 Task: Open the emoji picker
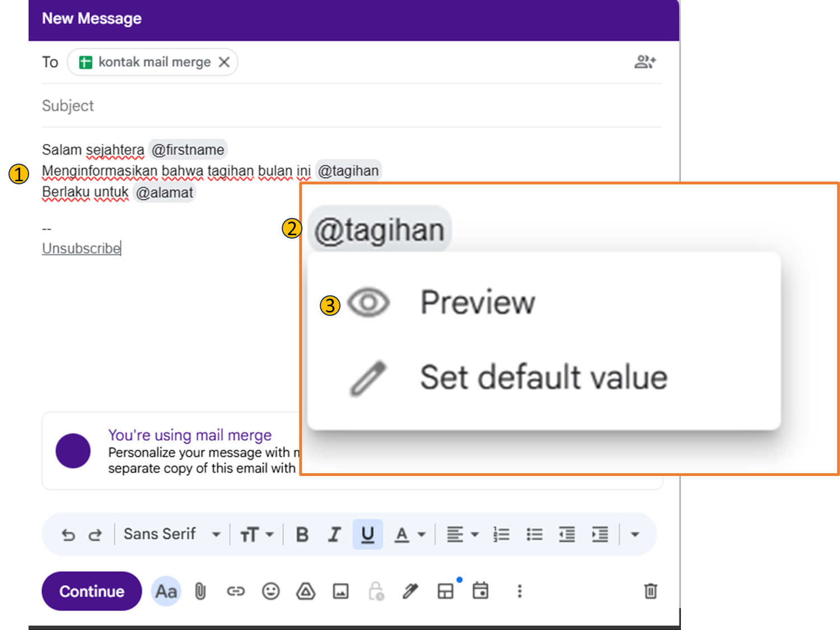[x=270, y=591]
